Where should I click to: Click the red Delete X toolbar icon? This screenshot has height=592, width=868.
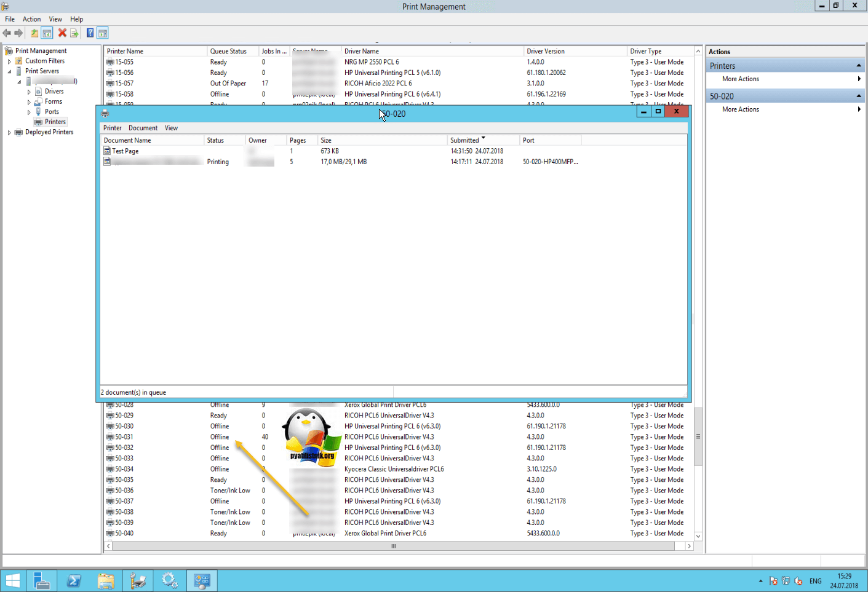pyautogui.click(x=62, y=33)
